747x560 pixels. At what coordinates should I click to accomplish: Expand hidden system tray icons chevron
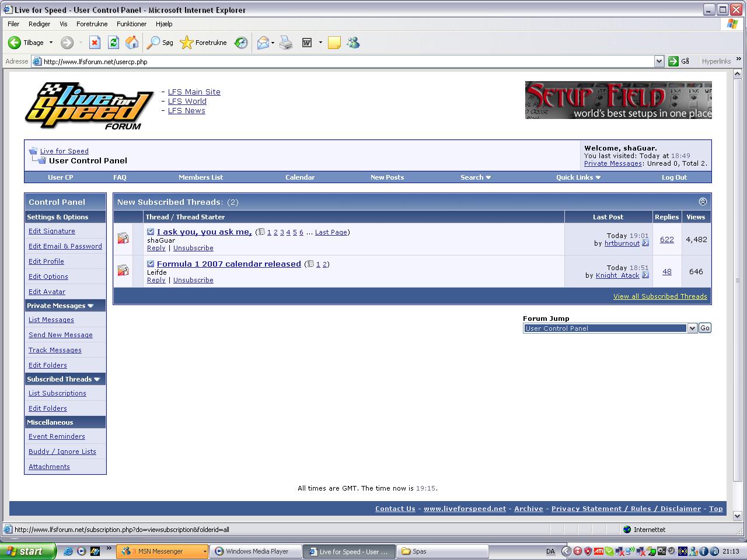coord(566,551)
